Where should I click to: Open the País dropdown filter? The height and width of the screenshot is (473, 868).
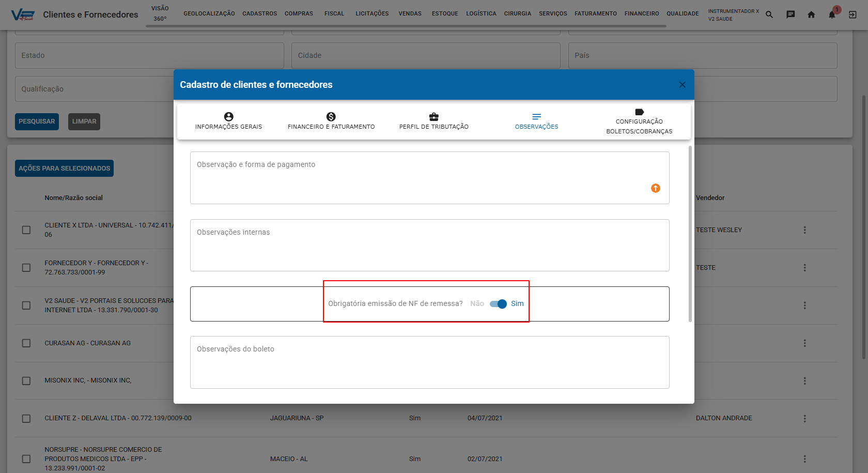pos(703,55)
